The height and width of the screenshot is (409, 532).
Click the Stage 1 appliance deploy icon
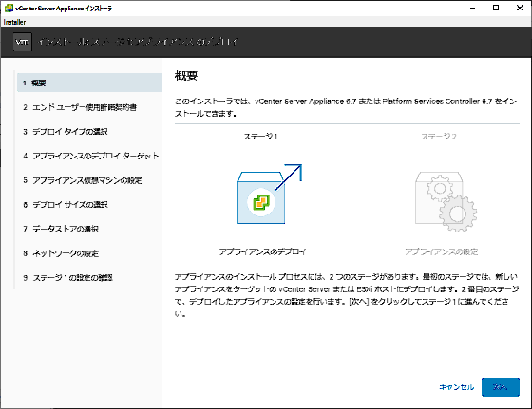tap(269, 195)
